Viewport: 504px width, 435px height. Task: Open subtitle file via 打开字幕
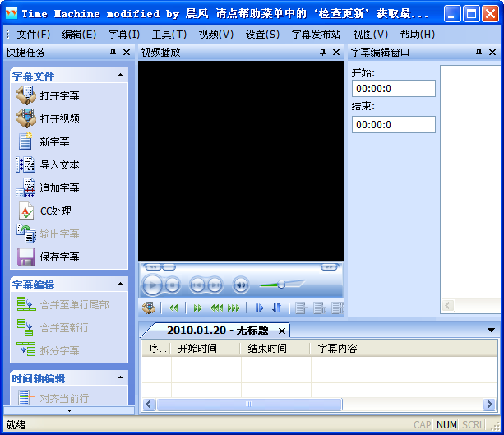(49, 95)
